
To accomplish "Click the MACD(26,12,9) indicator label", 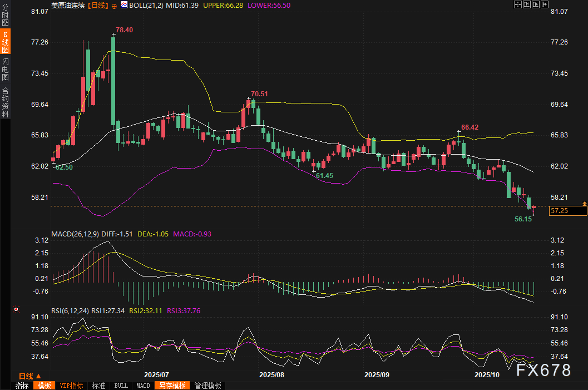I will 75,234.
